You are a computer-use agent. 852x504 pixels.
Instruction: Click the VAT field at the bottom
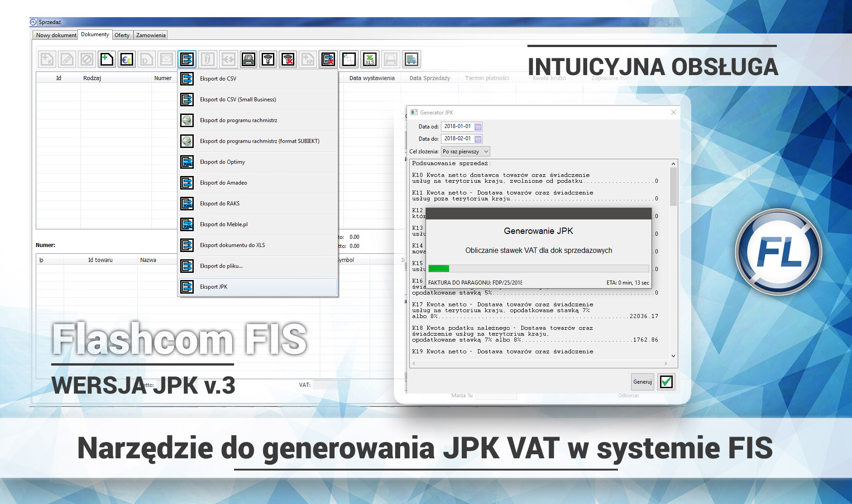pos(331,385)
